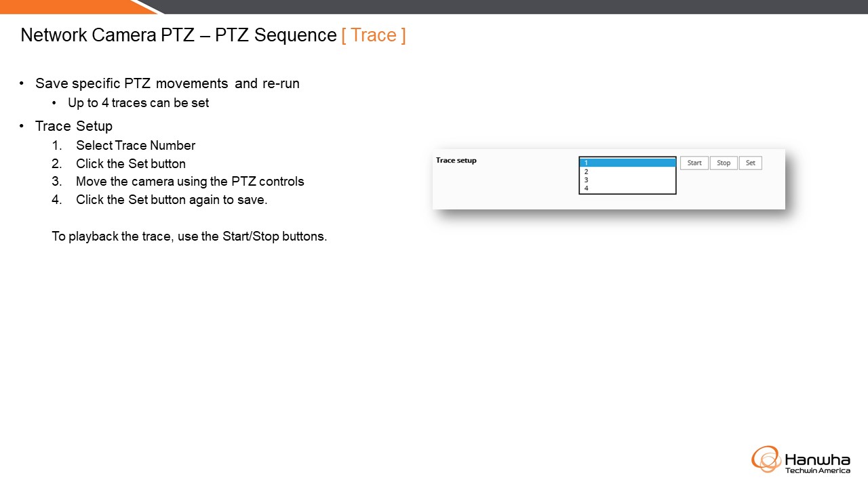The image size is (868, 488).
Task: Click step 2 'Click the Set button'
Action: pyautogui.click(x=131, y=163)
